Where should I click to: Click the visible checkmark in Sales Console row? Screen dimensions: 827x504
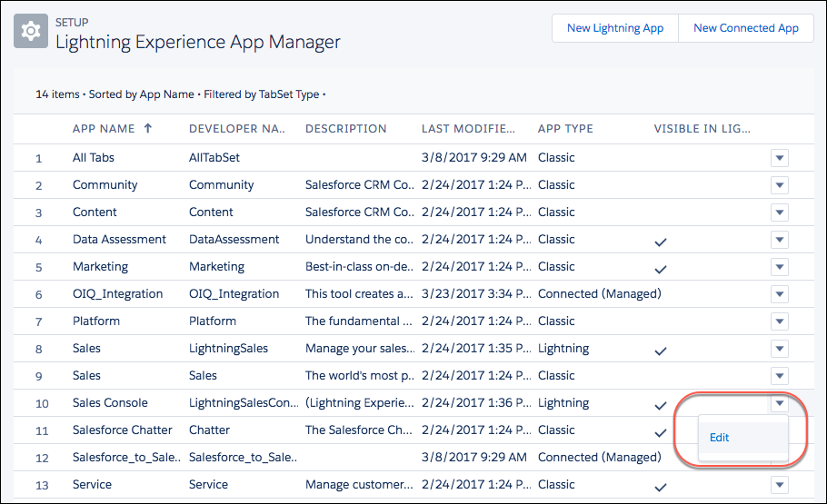(x=661, y=405)
